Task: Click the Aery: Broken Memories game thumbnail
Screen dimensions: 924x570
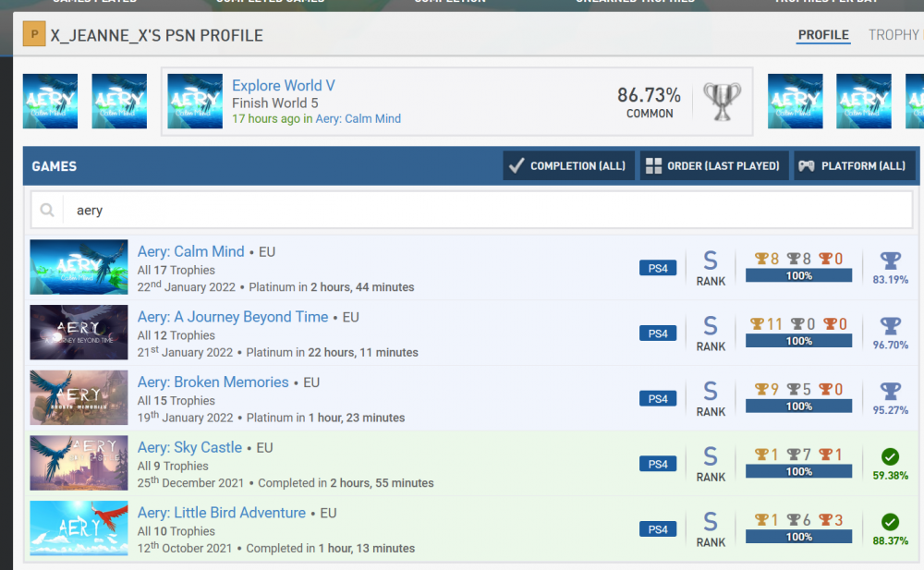Action: [x=79, y=398]
